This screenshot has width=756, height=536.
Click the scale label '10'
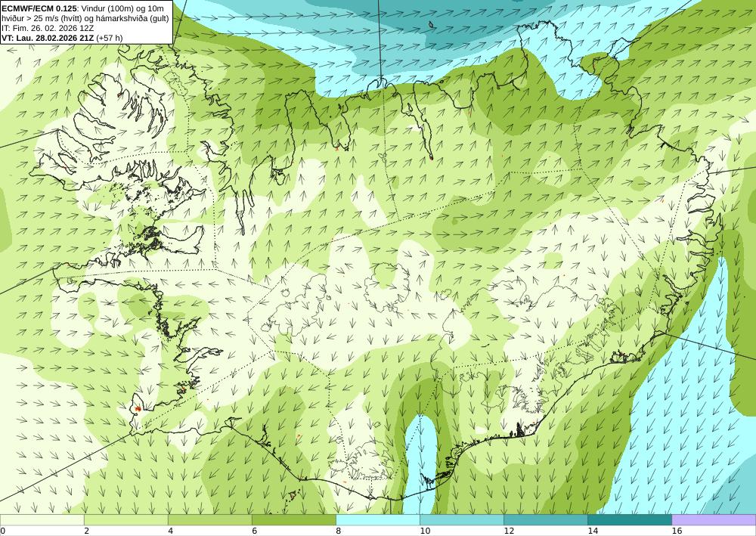tap(425, 531)
